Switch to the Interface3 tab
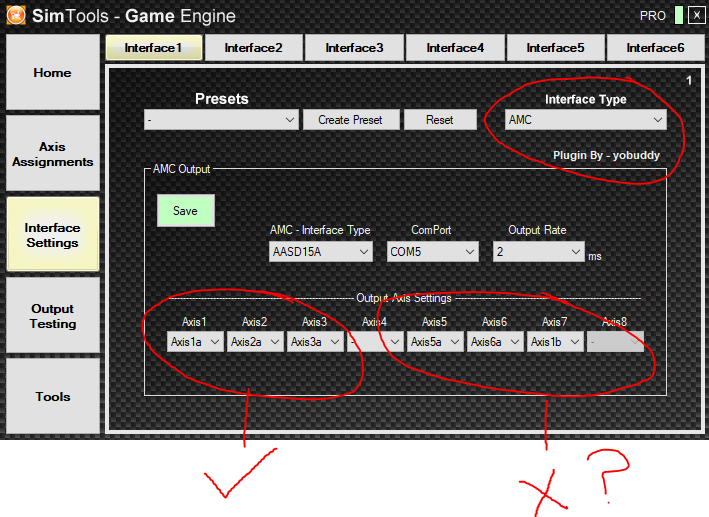709x517 pixels. [x=354, y=47]
